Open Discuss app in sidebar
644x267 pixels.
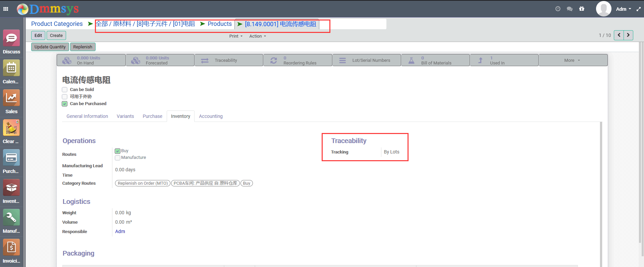pyautogui.click(x=11, y=42)
